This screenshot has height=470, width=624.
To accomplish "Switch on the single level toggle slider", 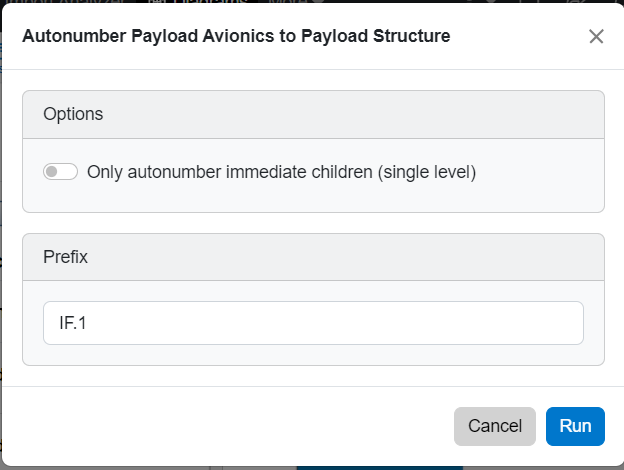I will [60, 172].
